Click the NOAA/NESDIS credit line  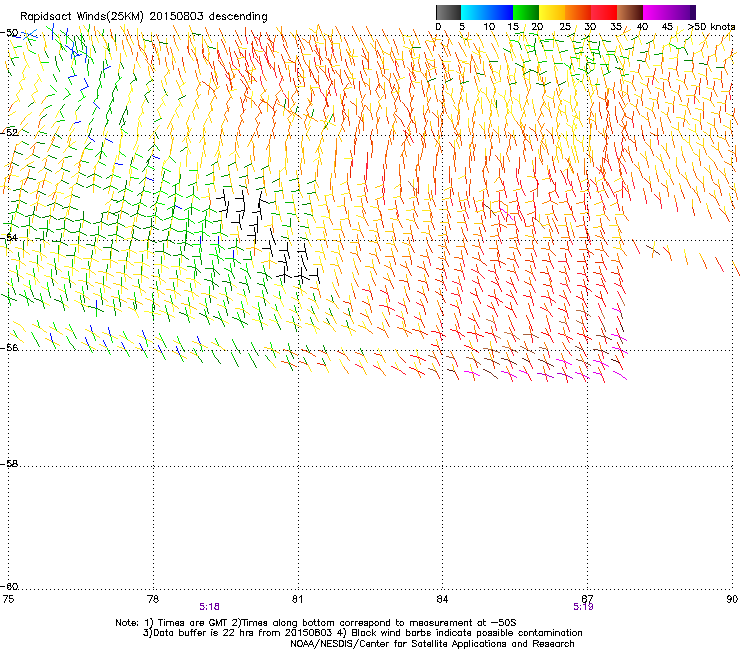click(x=432, y=644)
